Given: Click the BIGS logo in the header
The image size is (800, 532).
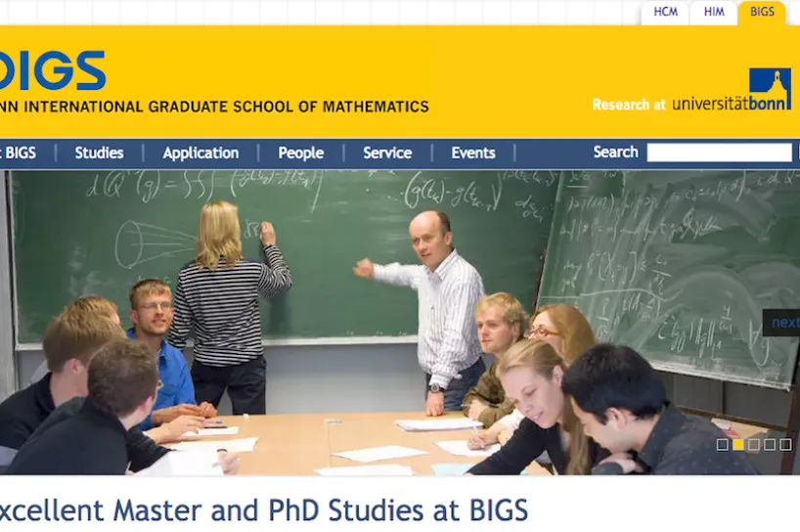Looking at the screenshot, I should coord(51,70).
